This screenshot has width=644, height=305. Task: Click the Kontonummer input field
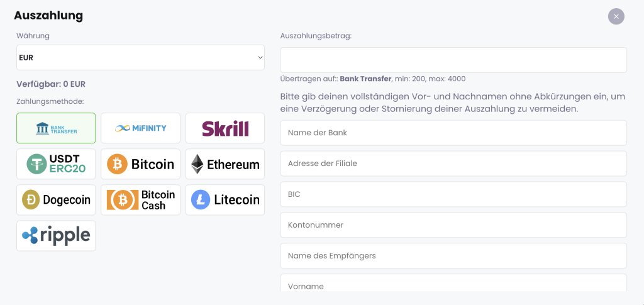tap(453, 225)
